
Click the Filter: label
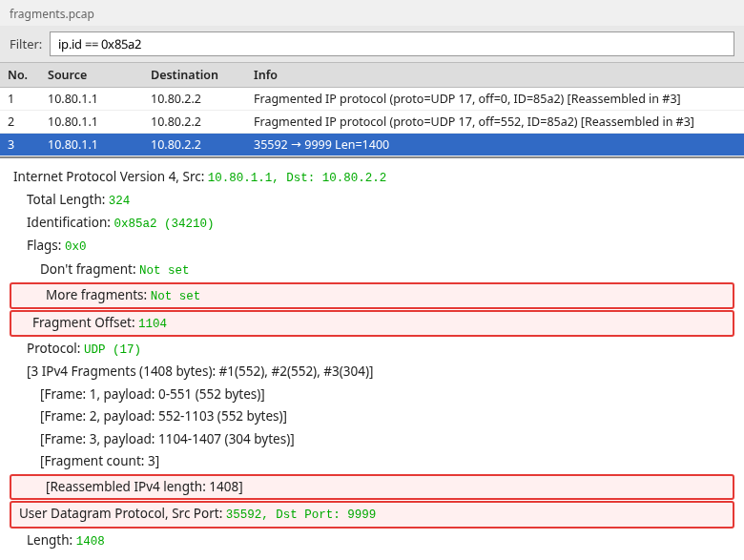tap(26, 44)
